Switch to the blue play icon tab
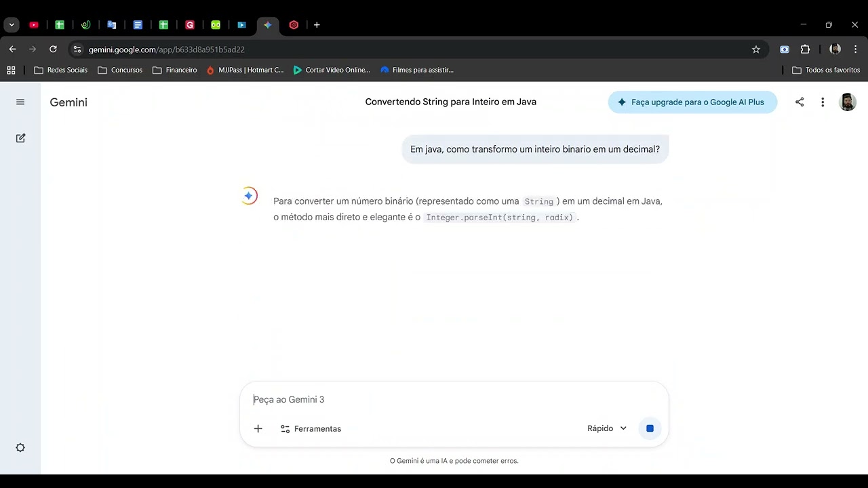The height and width of the screenshot is (488, 868). point(241,25)
